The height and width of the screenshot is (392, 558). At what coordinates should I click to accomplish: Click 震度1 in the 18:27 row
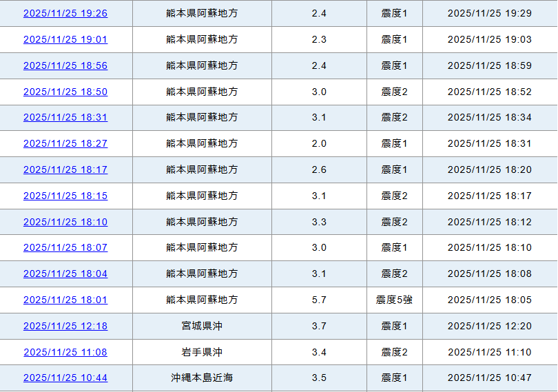pos(394,143)
